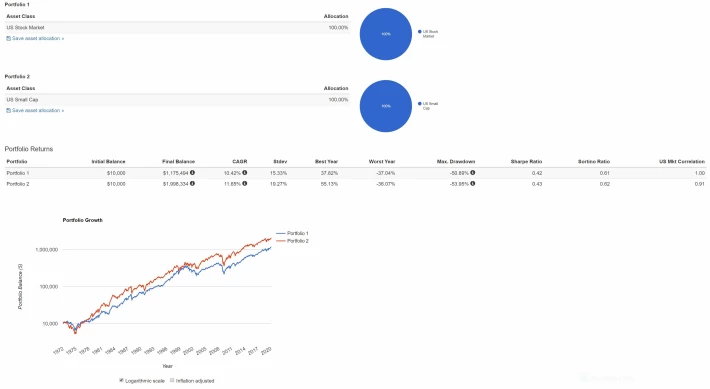Toggle the Logarithmic scale checkbox
The width and height of the screenshot is (710, 389).
(x=121, y=380)
